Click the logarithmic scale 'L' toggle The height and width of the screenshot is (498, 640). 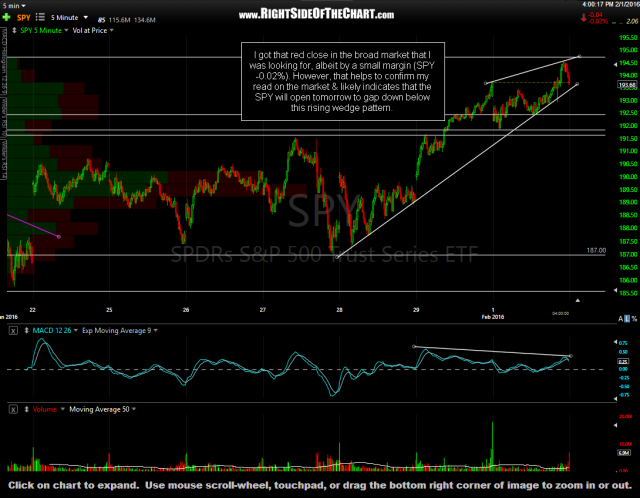click(x=627, y=319)
